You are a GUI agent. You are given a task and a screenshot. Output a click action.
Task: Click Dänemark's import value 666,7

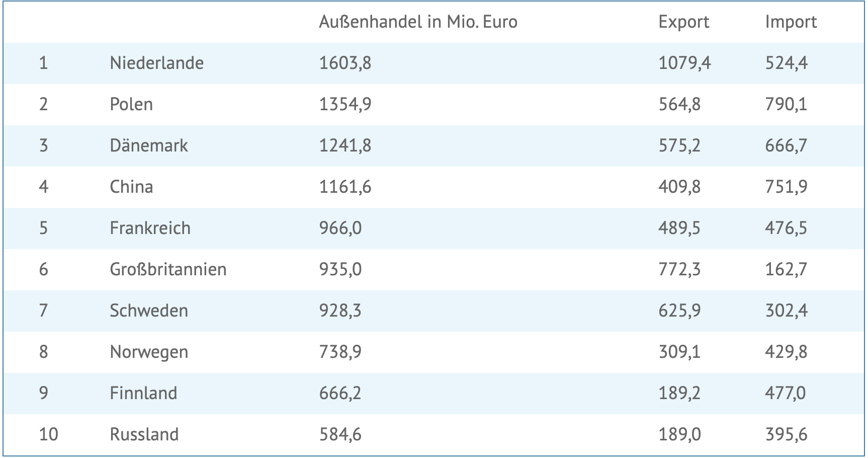(786, 146)
